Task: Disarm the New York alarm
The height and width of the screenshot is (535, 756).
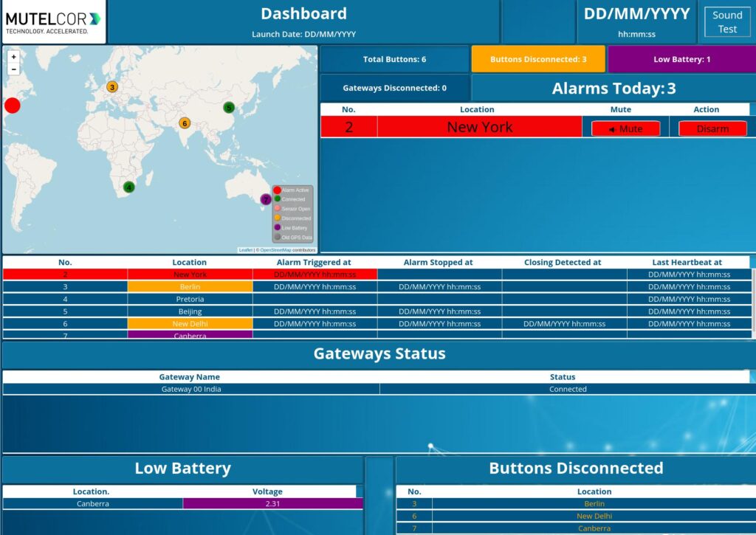Action: click(x=712, y=128)
